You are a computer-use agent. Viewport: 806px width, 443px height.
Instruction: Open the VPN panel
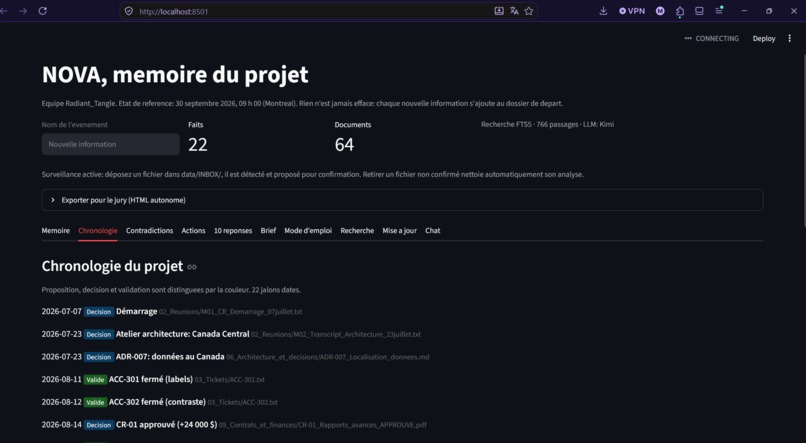pos(632,11)
